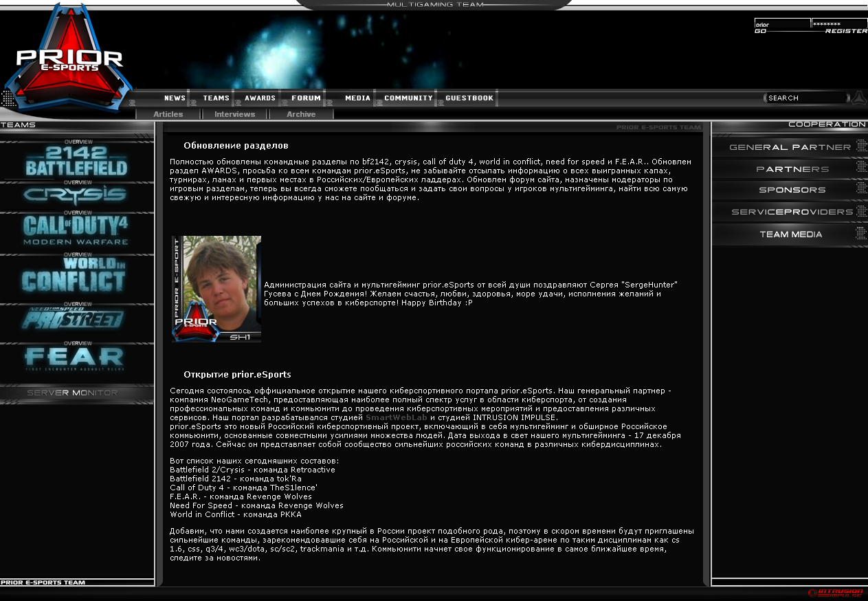The width and height of the screenshot is (868, 601).
Task: Click the 'World in Conflict - команда РККА' line
Action: [x=235, y=514]
